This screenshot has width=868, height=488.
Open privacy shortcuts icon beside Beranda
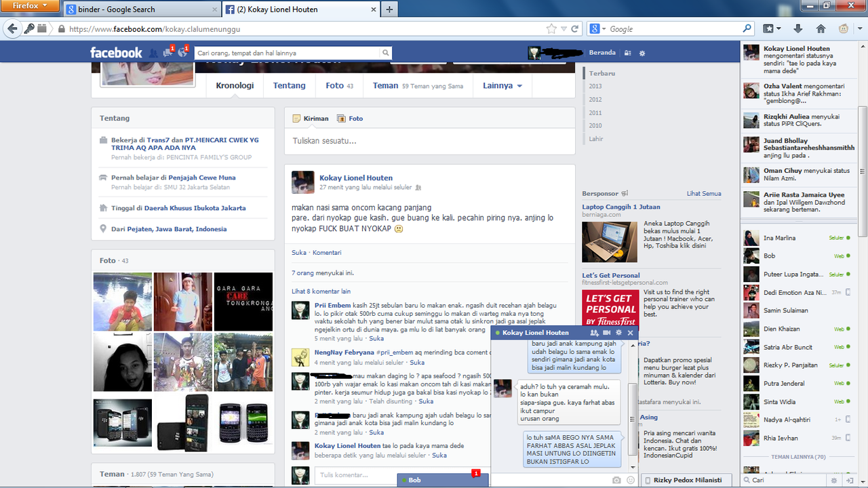tap(628, 53)
